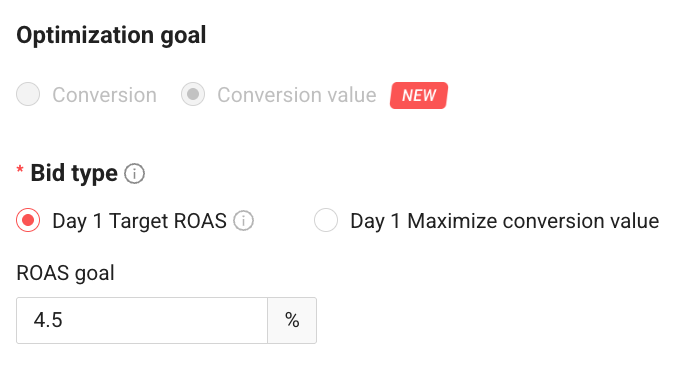Screen dimensions: 698x384
Task: Open the Bid type info tooltip icon
Action: coord(134,174)
